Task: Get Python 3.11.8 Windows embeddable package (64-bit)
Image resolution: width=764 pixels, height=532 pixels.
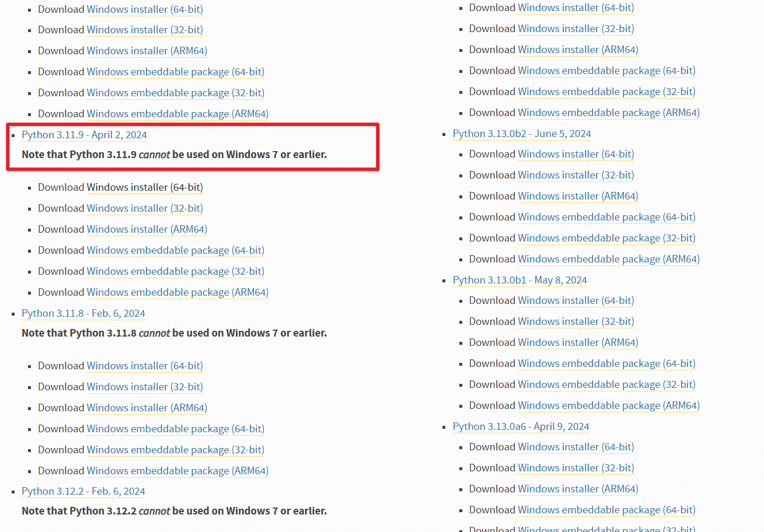Action: (176, 429)
